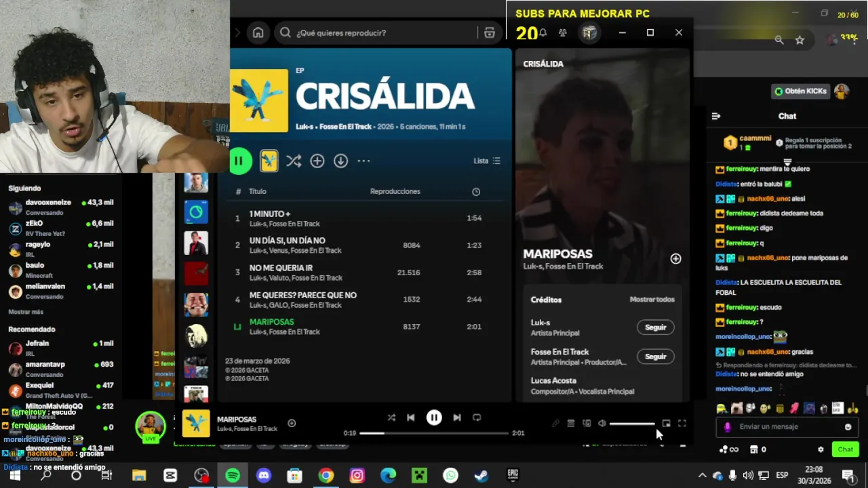
Task: Open Friend Activity icon in Spotify header
Action: pos(563,33)
